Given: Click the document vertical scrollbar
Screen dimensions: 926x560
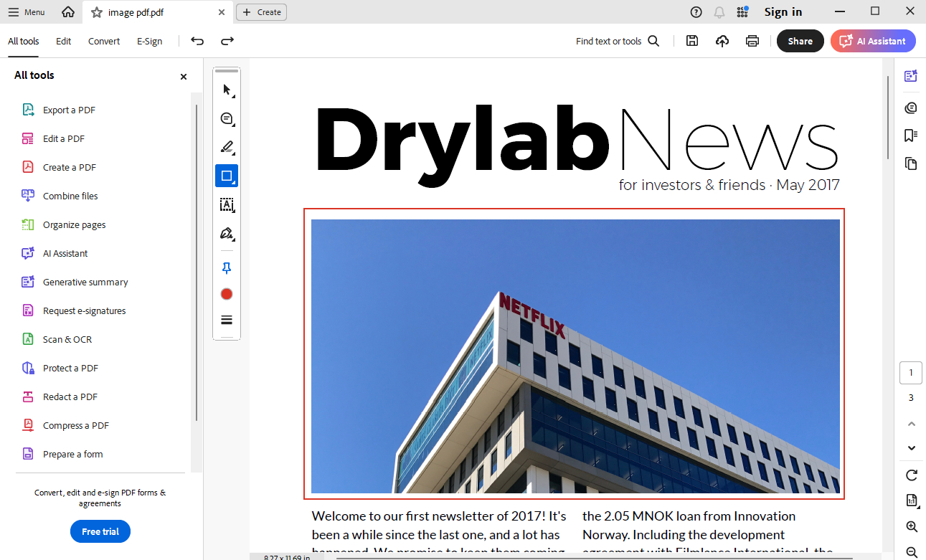Looking at the screenshot, I should 888,117.
